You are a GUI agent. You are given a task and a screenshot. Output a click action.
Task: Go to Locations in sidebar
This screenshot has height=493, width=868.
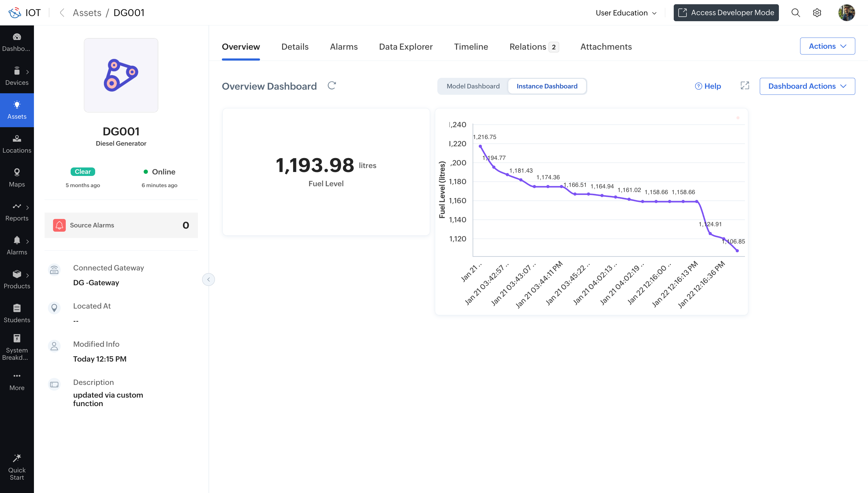[x=17, y=144]
